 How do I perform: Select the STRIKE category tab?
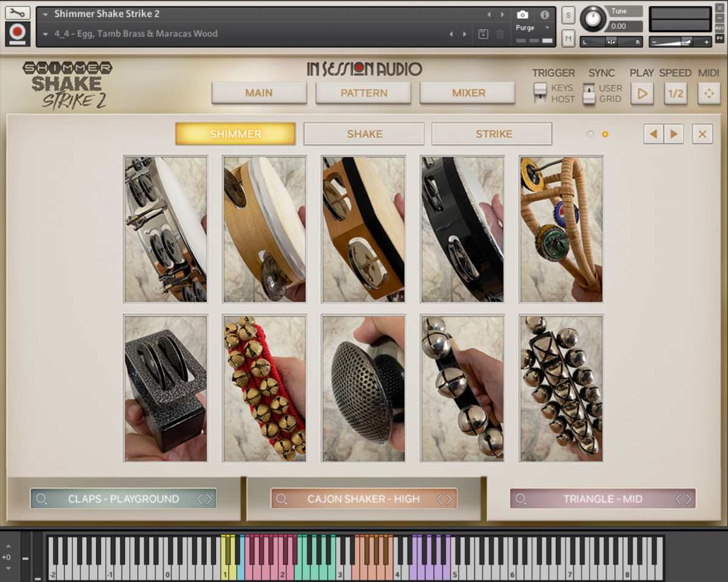492,134
